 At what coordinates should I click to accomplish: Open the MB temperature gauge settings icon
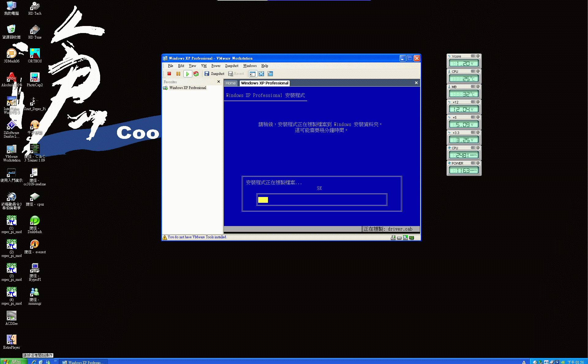coord(473,87)
